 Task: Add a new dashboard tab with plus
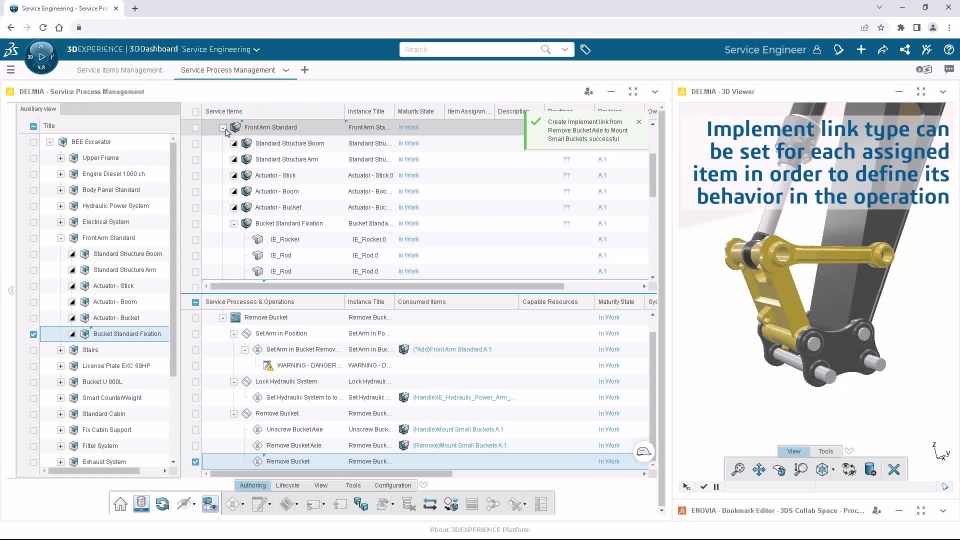coord(304,70)
